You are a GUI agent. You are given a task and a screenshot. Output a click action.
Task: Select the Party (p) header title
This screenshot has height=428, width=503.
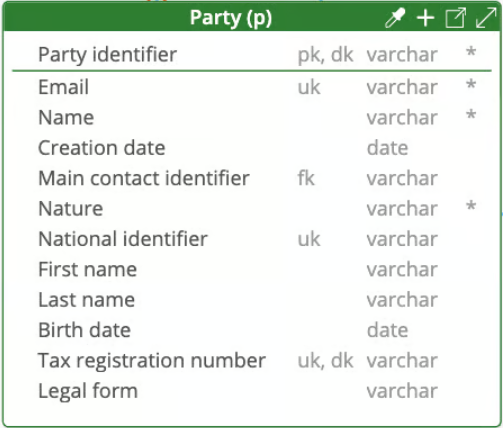coord(231,18)
